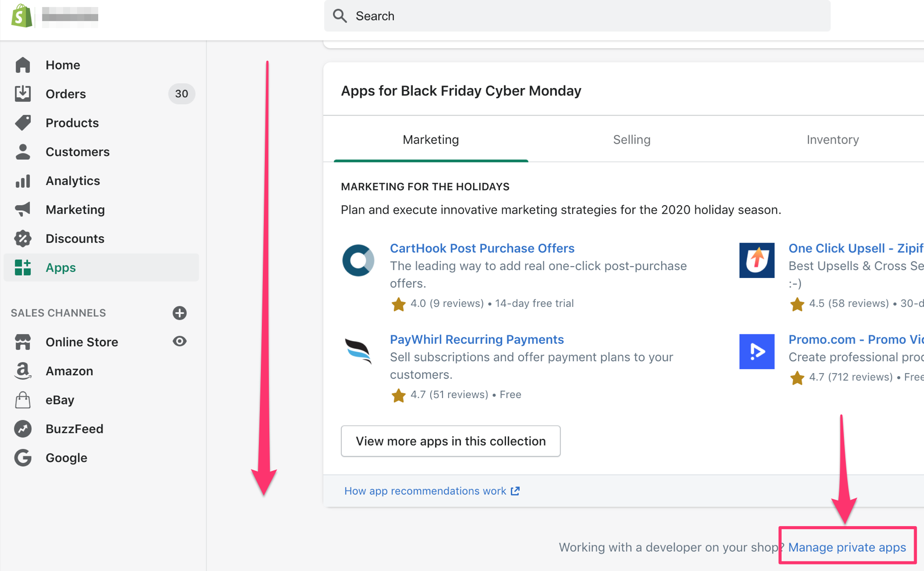Click the Analytics bar chart icon
Viewport: 924px width, 571px height.
pos(23,181)
